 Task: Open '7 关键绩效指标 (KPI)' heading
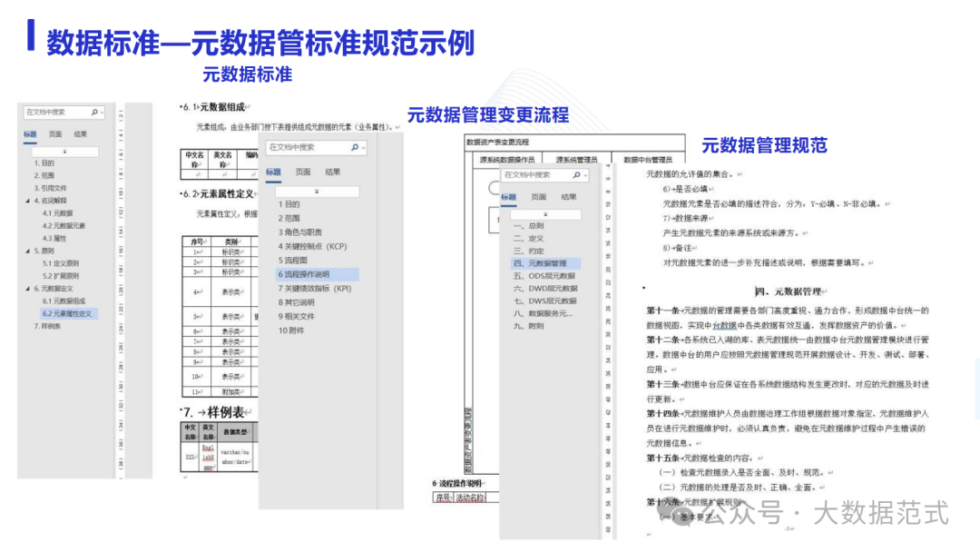(x=314, y=289)
